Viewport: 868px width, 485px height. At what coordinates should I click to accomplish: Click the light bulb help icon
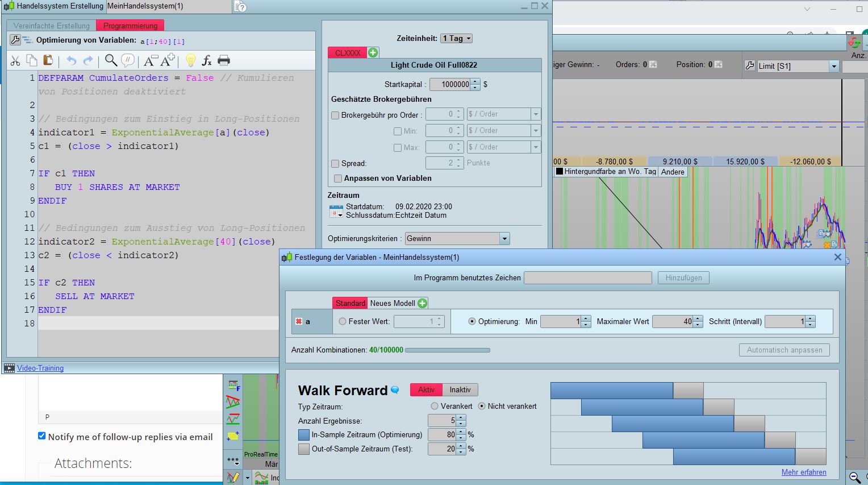click(190, 60)
